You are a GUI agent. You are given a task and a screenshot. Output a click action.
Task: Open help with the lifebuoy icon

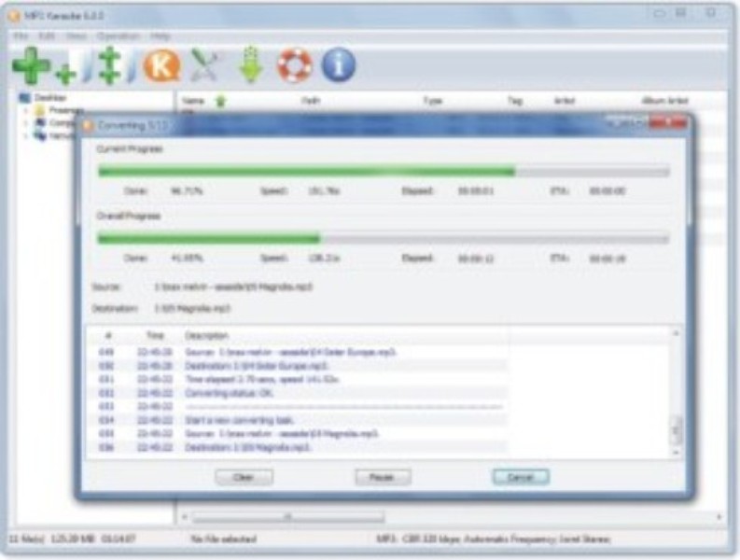click(x=295, y=65)
